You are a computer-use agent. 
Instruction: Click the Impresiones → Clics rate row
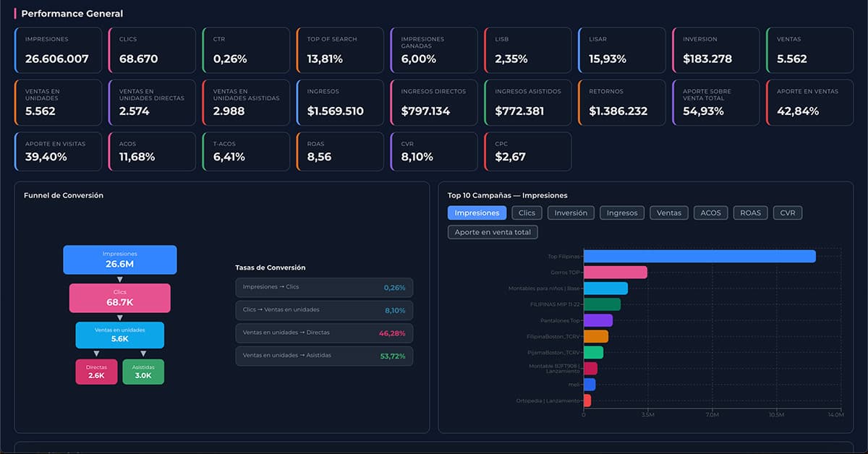coord(324,288)
